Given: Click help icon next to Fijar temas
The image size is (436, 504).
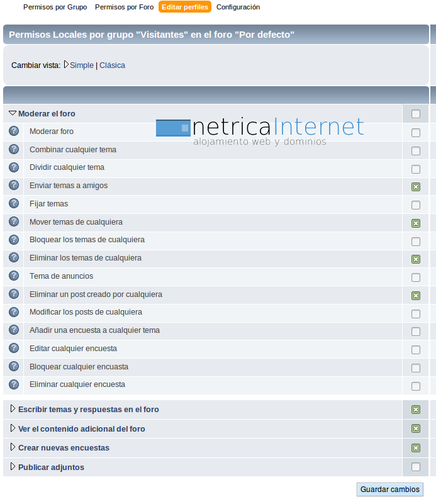Looking at the screenshot, I should (x=14, y=204).
